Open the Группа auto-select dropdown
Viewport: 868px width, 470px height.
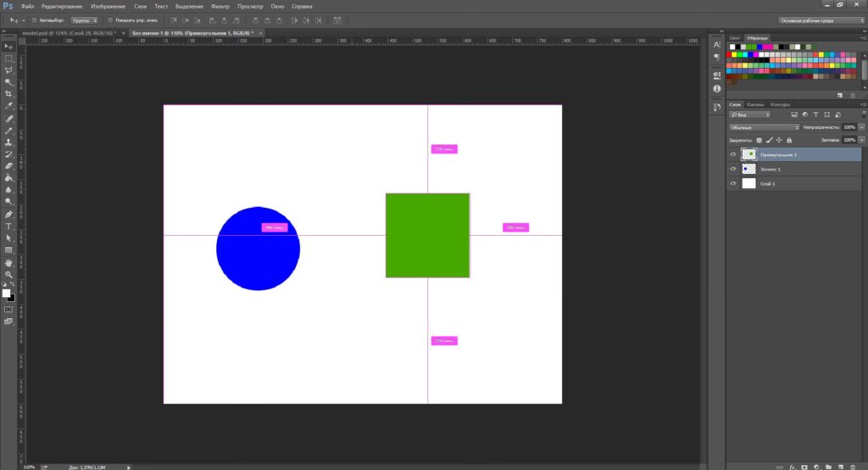(x=83, y=20)
